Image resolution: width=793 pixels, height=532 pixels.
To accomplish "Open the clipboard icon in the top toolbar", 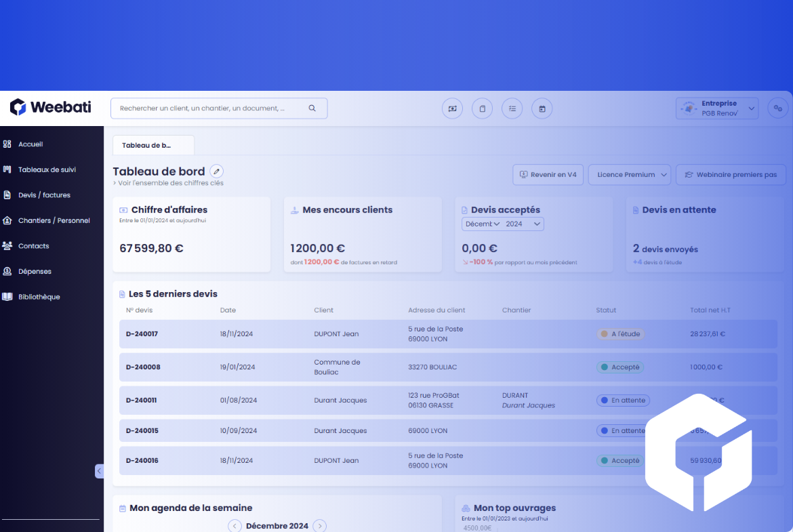I will [482, 108].
